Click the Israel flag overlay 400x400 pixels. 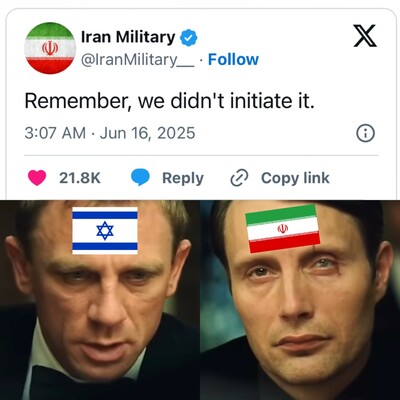point(105,231)
